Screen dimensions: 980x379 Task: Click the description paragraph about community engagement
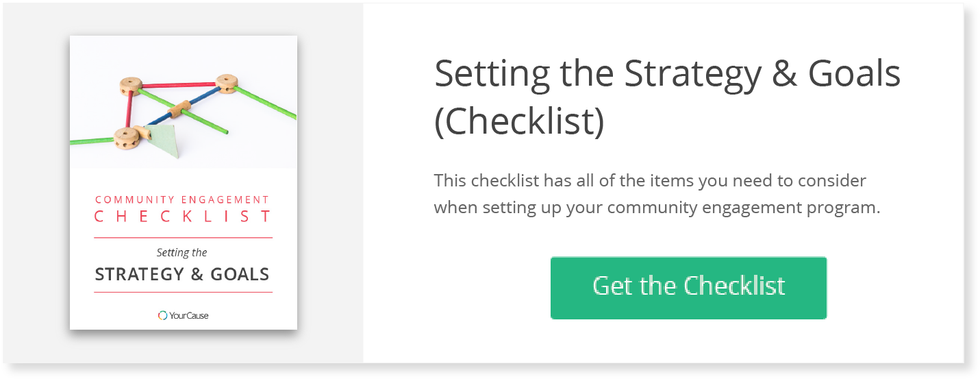[x=656, y=194]
